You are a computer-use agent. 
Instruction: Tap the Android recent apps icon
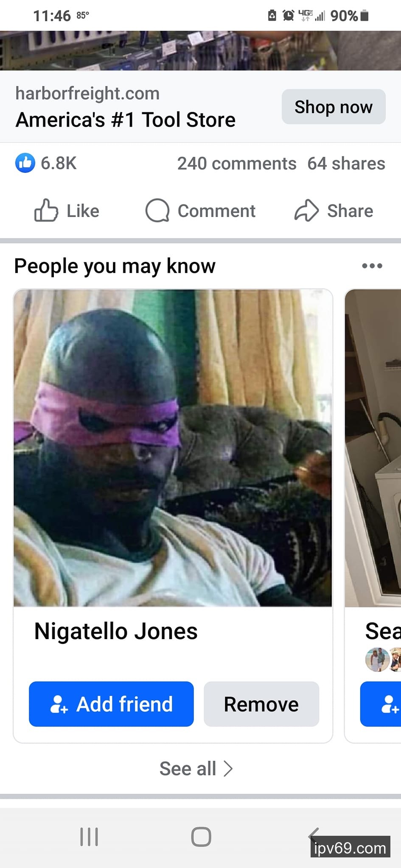89,837
